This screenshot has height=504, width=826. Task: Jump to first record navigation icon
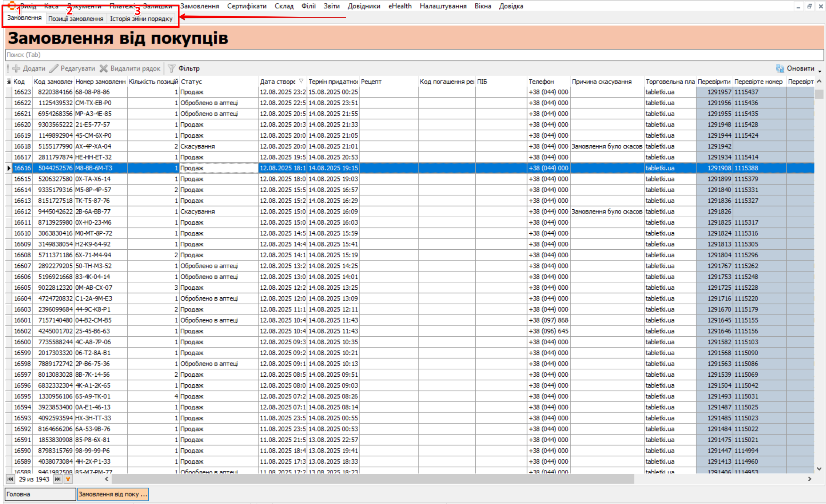click(x=10, y=479)
